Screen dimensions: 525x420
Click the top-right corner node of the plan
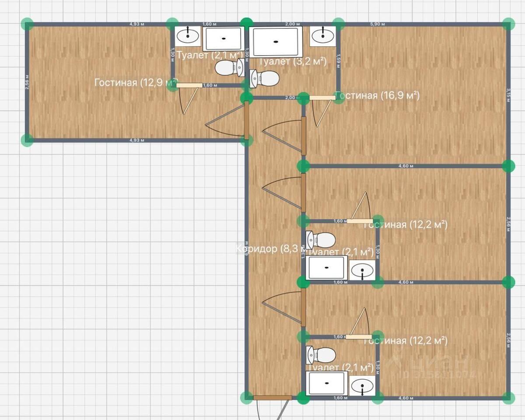[508, 24]
